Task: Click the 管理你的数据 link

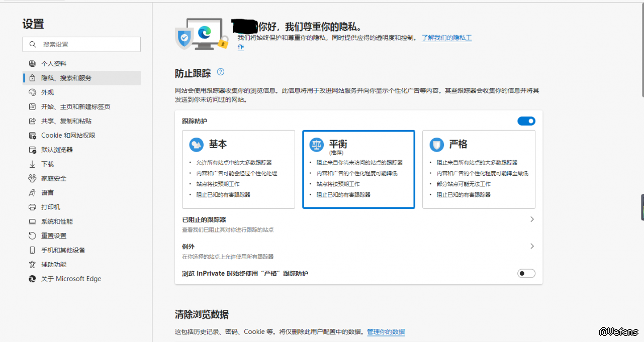Action: [386, 332]
